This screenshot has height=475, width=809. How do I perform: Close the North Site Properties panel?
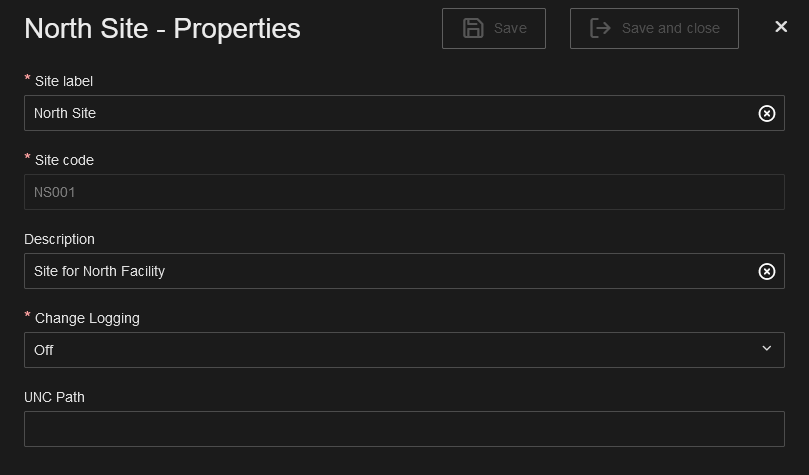coord(781,27)
